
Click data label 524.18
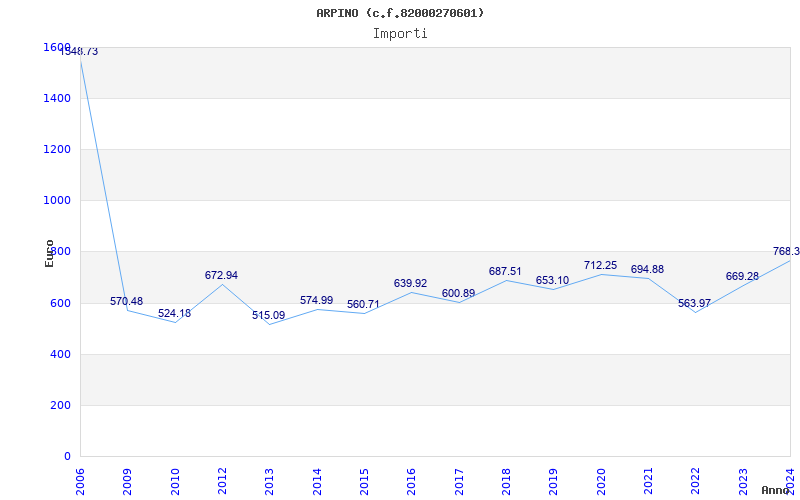click(174, 313)
